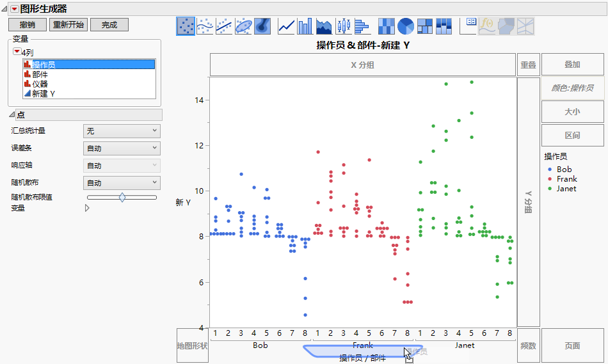Click the 新 Y axis label
This screenshot has width=608, height=364.
coord(183,202)
